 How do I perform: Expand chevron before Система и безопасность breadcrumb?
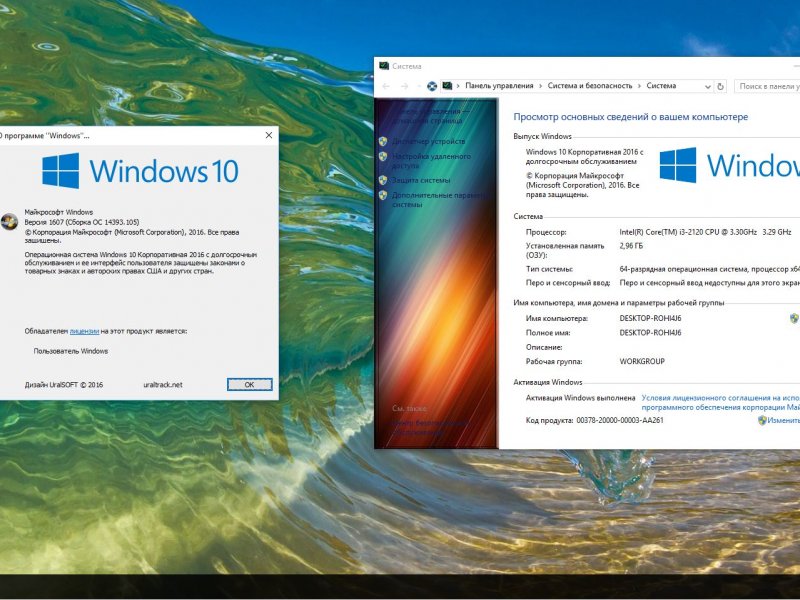tap(540, 86)
